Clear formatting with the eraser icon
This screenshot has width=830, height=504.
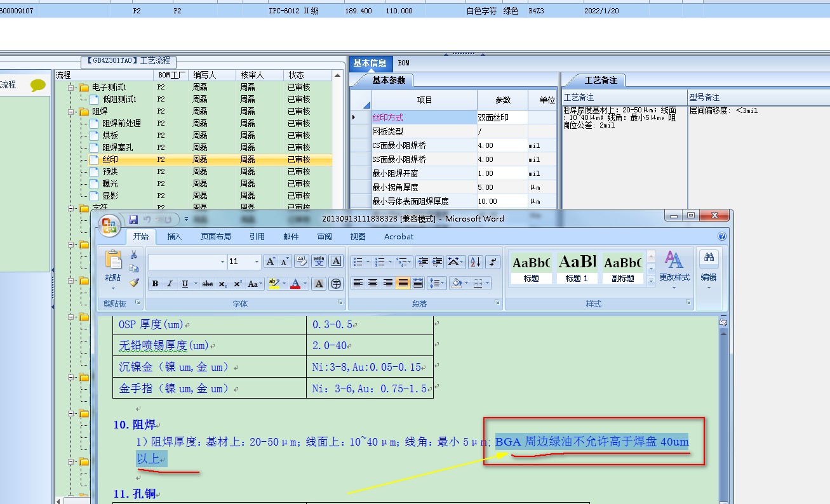pos(302,262)
